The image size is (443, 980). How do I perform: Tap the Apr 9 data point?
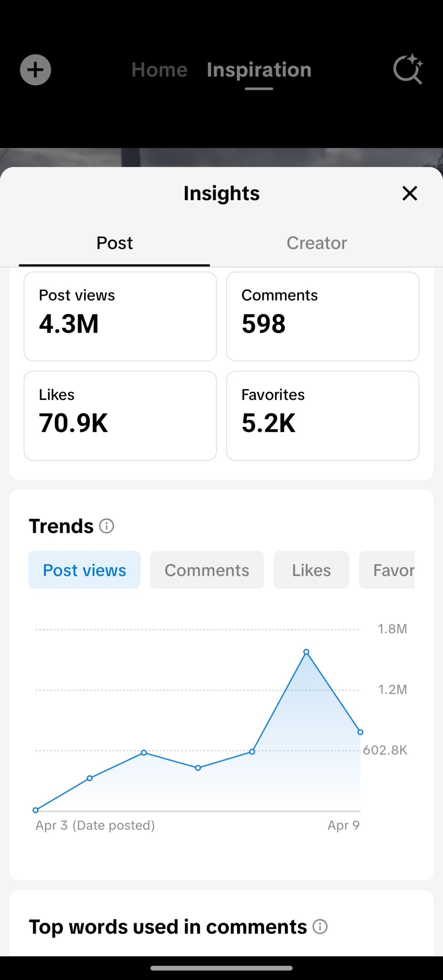click(360, 732)
